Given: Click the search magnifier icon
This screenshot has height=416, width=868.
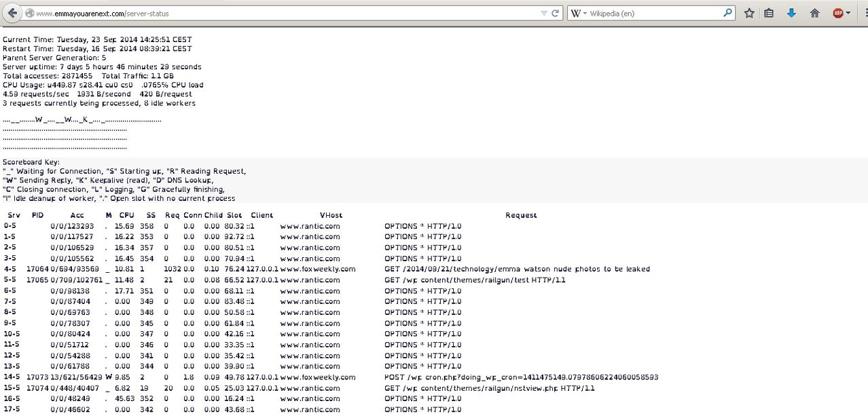Looking at the screenshot, I should [x=728, y=13].
